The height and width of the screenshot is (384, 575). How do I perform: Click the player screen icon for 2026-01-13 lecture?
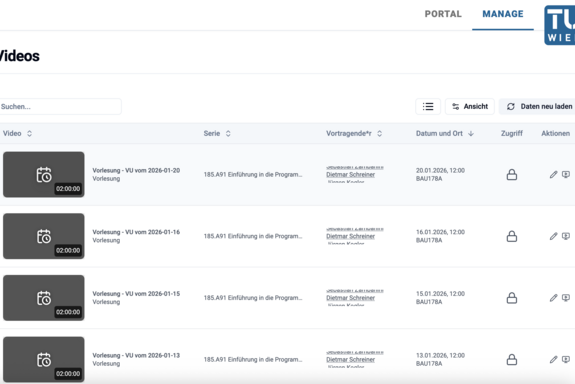click(566, 359)
